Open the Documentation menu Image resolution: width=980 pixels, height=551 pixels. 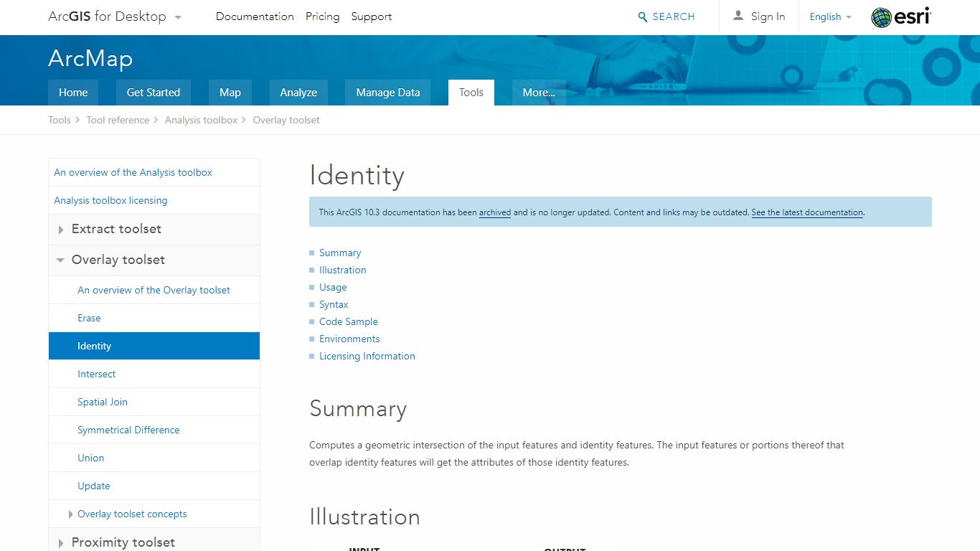pos(255,17)
